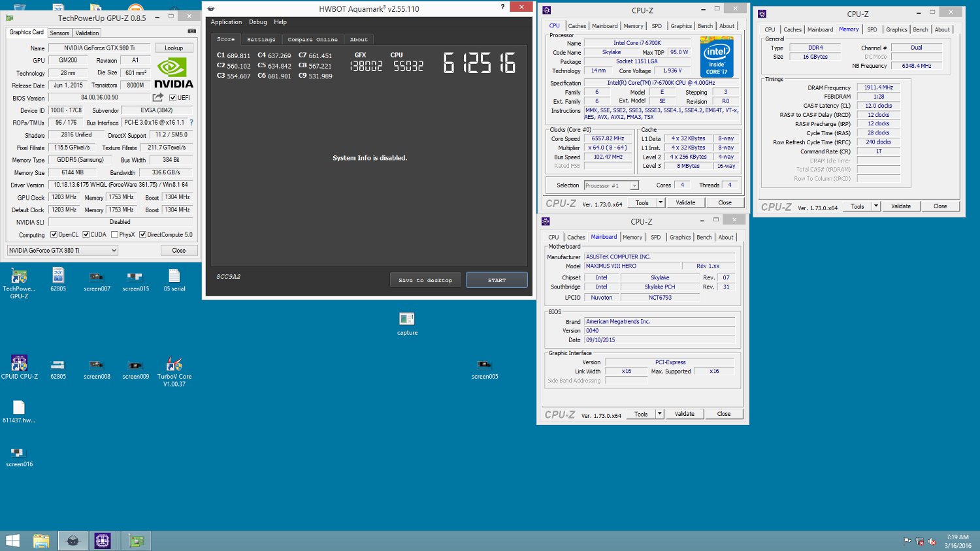
Task: Switch to the Settings tab in Aquamark
Action: pos(261,39)
